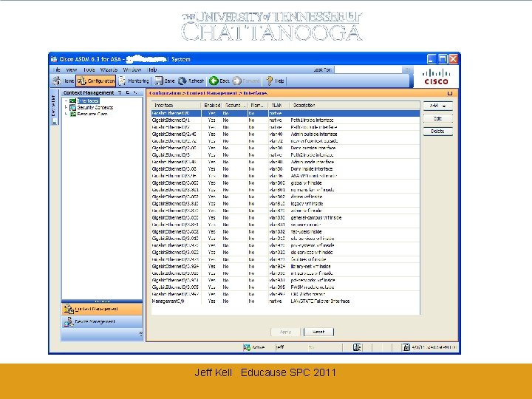Select row 'global vrf inside'
The image size is (532, 399).
[285, 183]
